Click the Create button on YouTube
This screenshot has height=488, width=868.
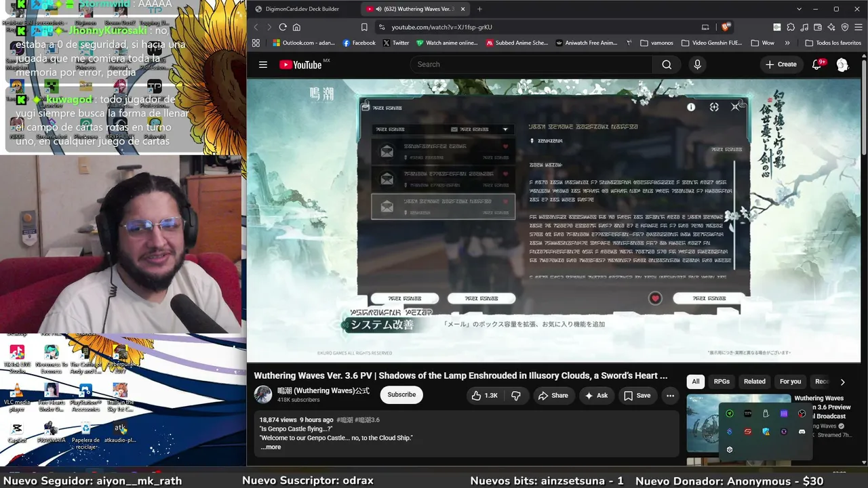pos(781,64)
